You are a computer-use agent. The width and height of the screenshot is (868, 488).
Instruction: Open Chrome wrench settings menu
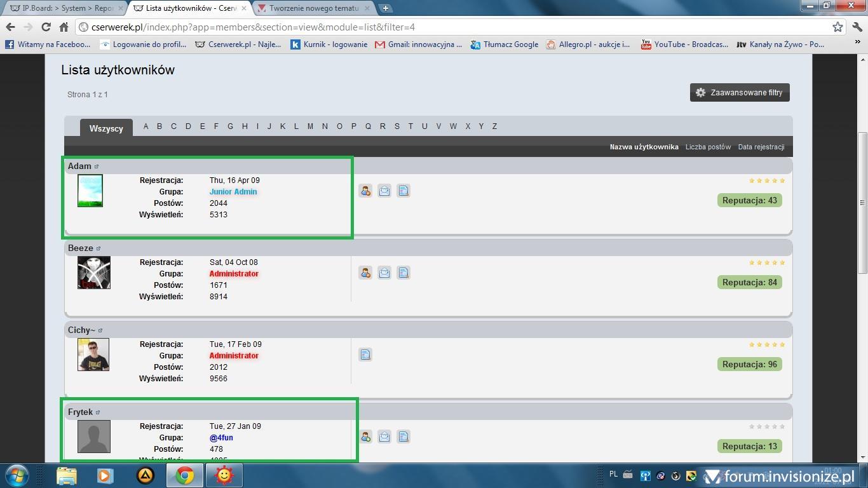(857, 27)
